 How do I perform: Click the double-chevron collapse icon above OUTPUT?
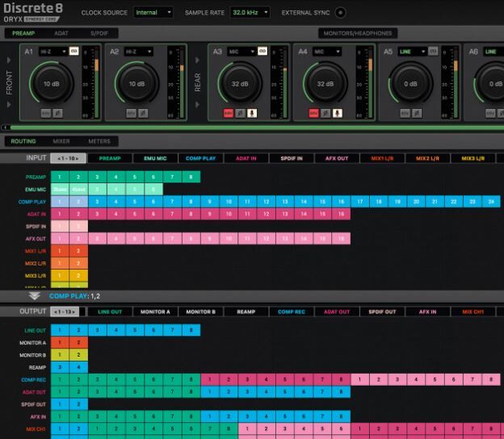coord(35,296)
